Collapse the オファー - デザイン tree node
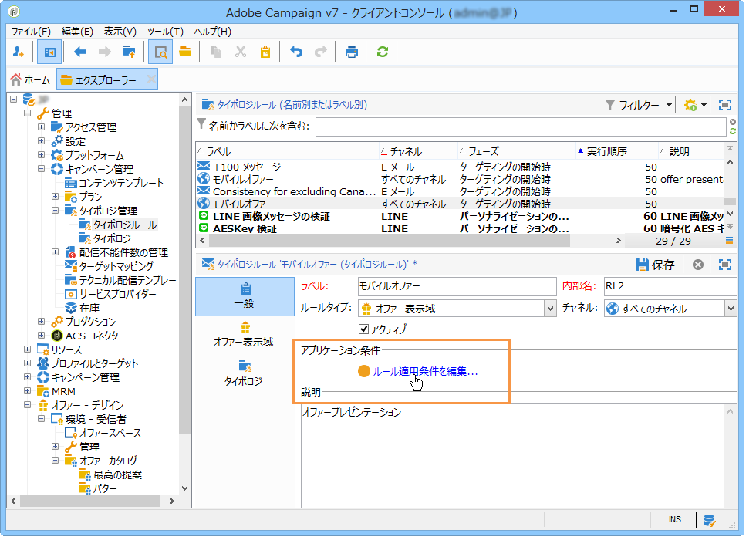 [28, 405]
